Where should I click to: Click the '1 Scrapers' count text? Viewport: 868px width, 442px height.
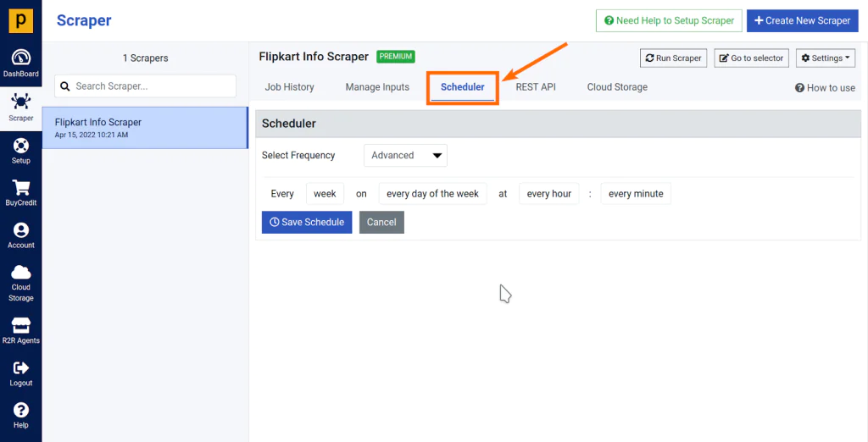pyautogui.click(x=146, y=58)
